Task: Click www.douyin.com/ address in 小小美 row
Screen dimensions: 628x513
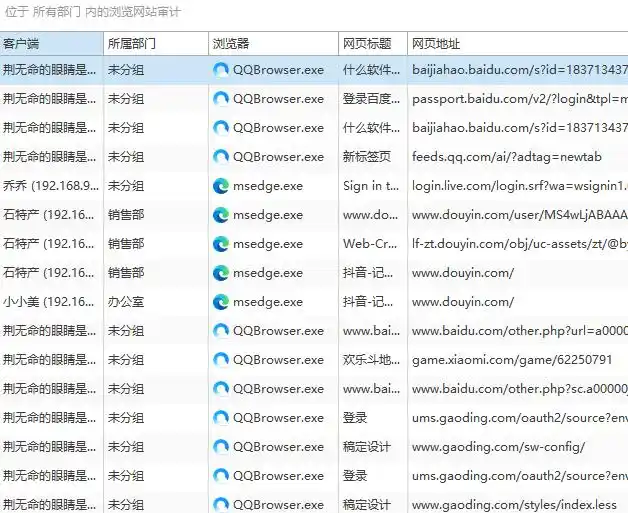Action: coord(463,302)
